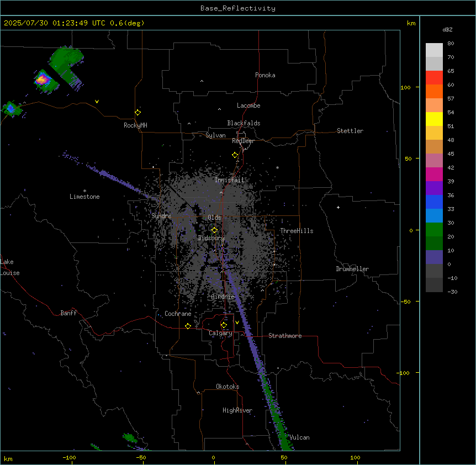The height and width of the screenshot is (465, 476).
Task: Select the Airdrie label
Action: tap(223, 297)
